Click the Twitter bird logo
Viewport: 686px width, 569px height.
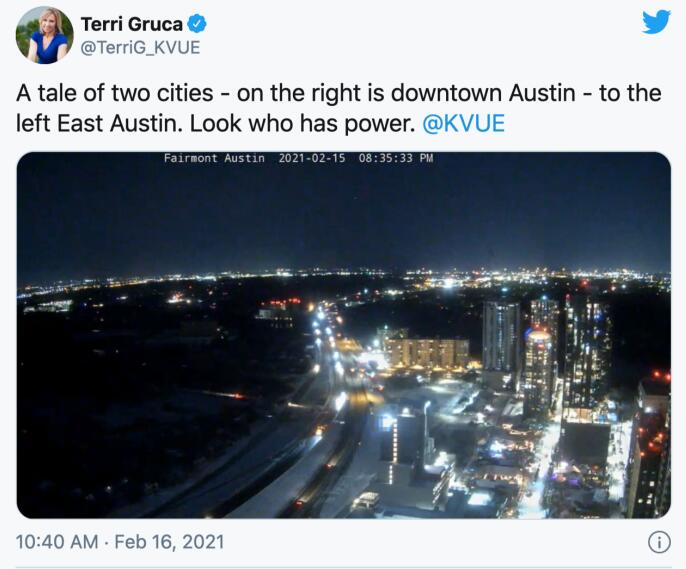(656, 22)
